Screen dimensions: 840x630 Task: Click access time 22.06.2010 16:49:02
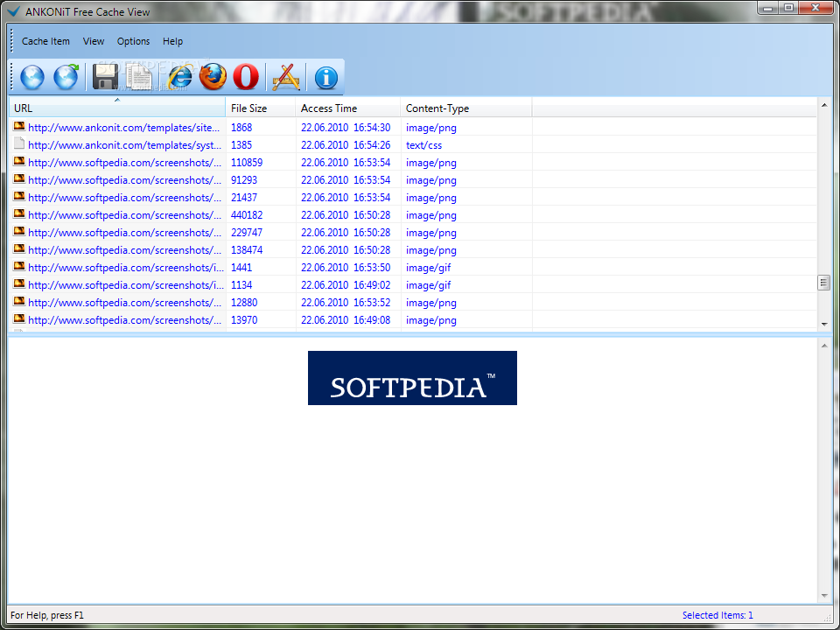click(346, 285)
